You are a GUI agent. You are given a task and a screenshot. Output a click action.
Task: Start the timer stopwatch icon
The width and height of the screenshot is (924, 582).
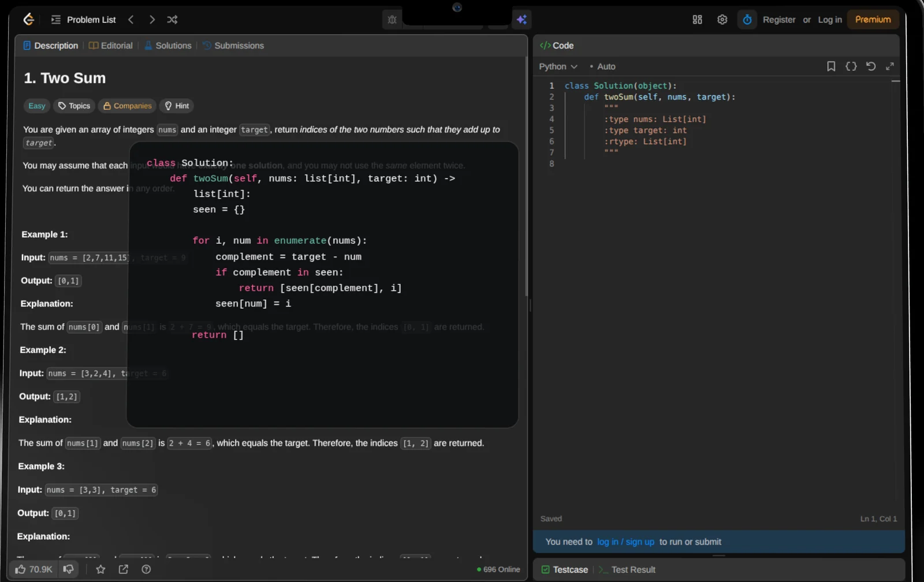(x=747, y=20)
